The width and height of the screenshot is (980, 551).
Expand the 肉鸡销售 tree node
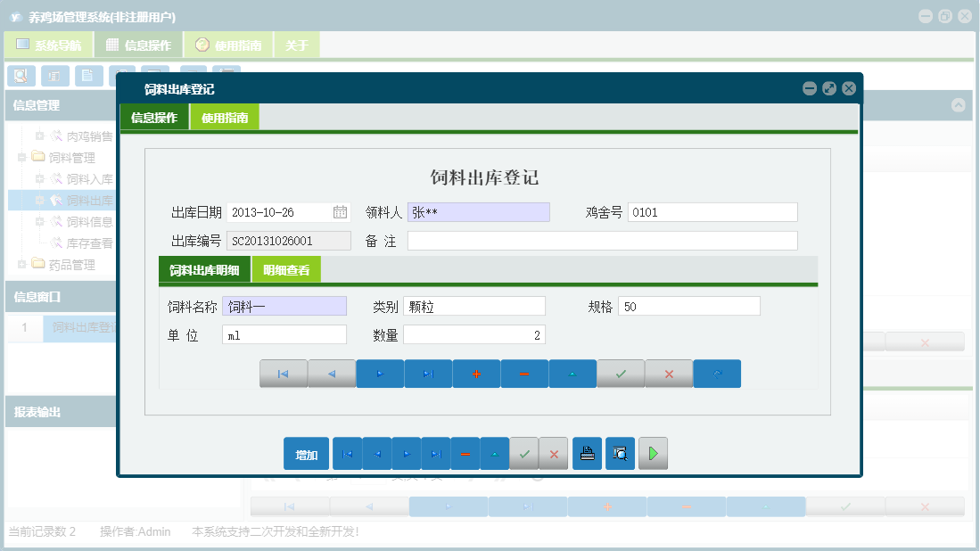(x=39, y=136)
